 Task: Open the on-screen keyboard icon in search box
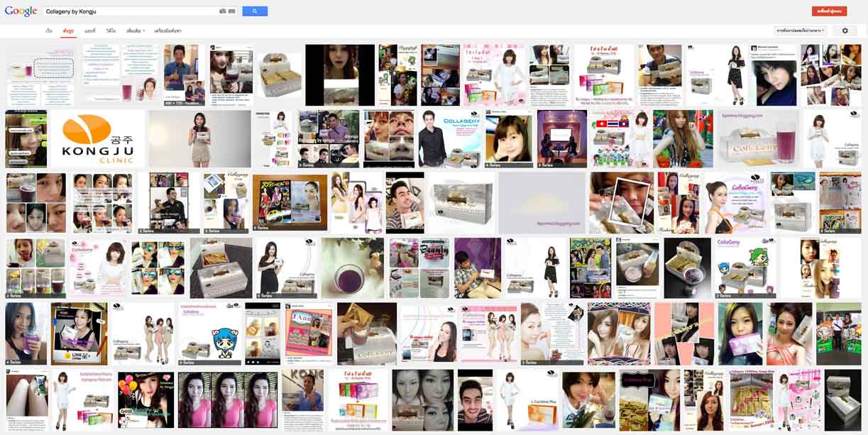231,11
